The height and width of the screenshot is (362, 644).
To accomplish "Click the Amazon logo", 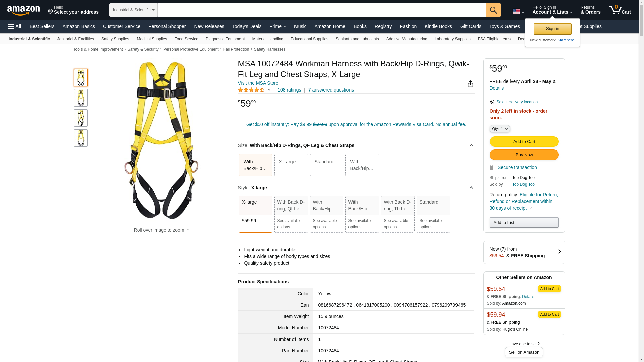I will click(x=23, y=10).
